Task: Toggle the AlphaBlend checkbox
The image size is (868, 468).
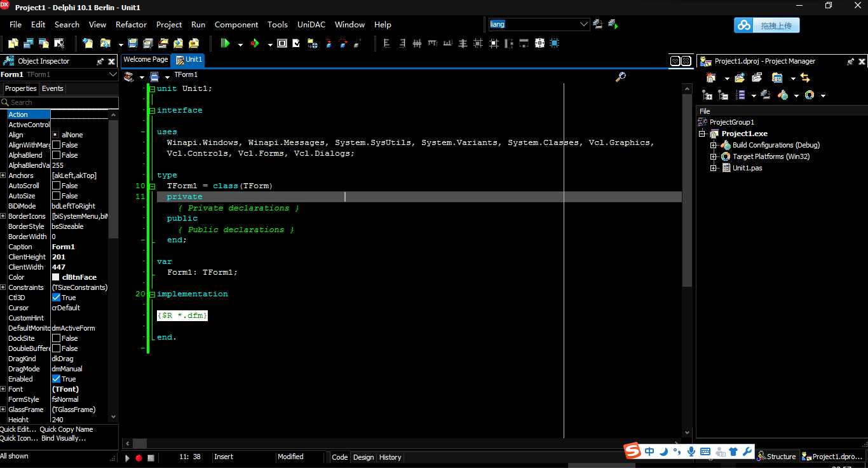Action: [x=56, y=155]
